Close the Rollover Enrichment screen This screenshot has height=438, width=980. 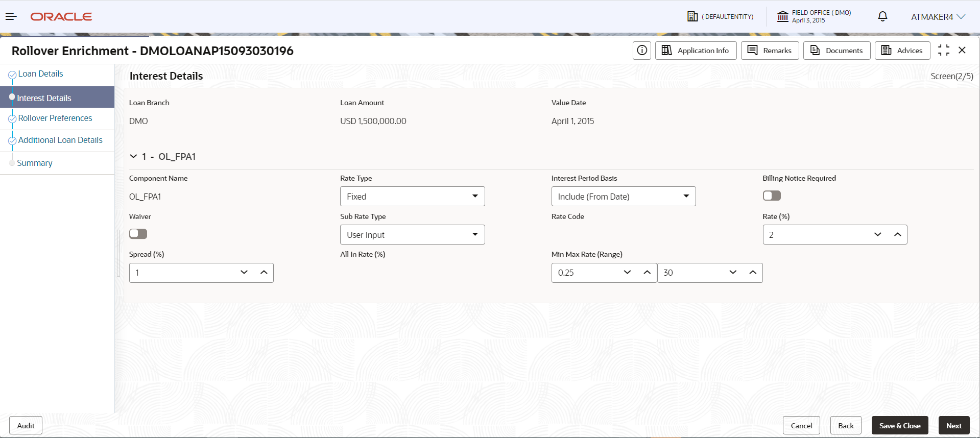coord(962,50)
